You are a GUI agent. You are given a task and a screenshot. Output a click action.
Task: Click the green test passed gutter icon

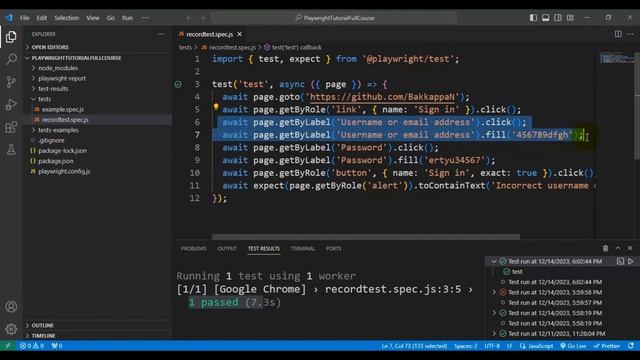[x=178, y=84]
